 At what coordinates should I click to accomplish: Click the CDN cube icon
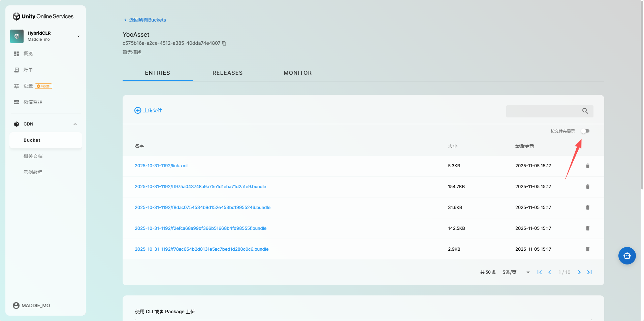17,124
